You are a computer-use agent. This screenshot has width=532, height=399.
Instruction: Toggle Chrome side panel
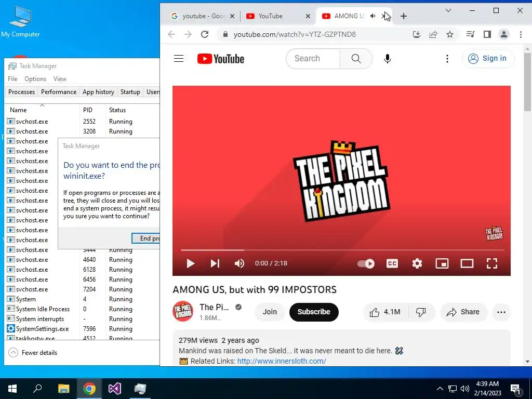coord(487,34)
